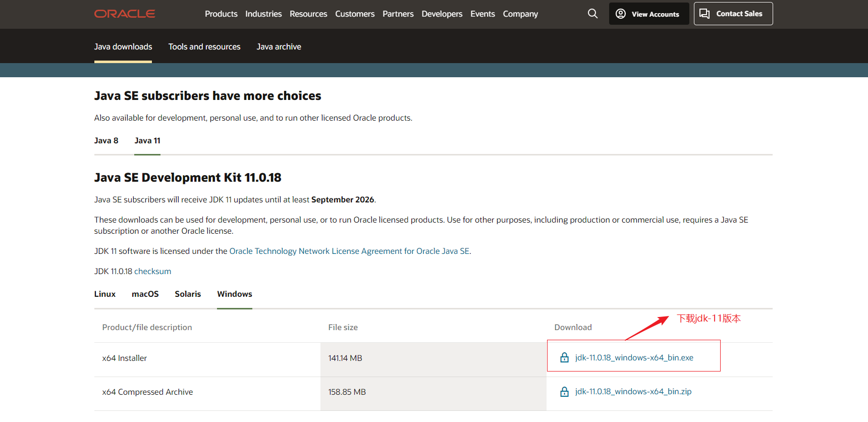Open the search magnifier icon
The image size is (868, 422).
pyautogui.click(x=592, y=14)
